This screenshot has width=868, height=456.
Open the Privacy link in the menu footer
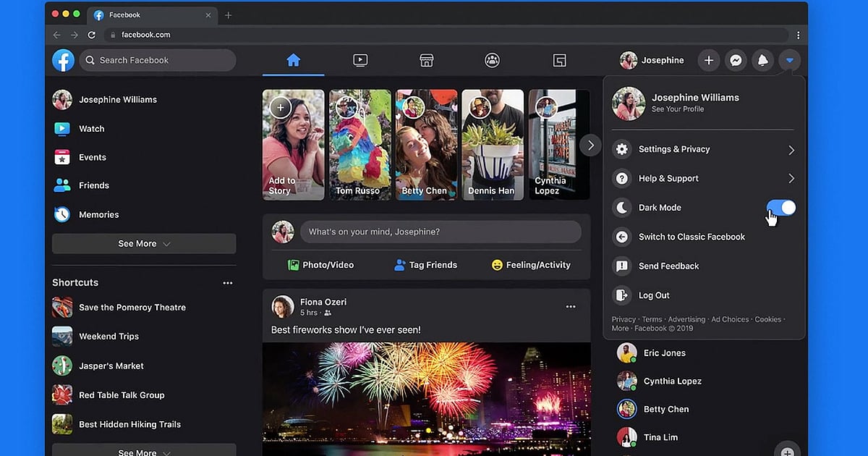[623, 318]
